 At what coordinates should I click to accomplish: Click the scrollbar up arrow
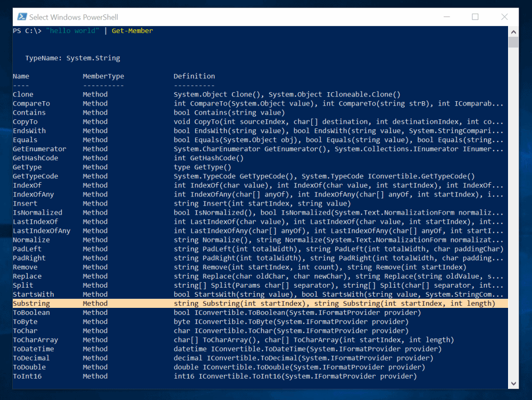(513, 31)
